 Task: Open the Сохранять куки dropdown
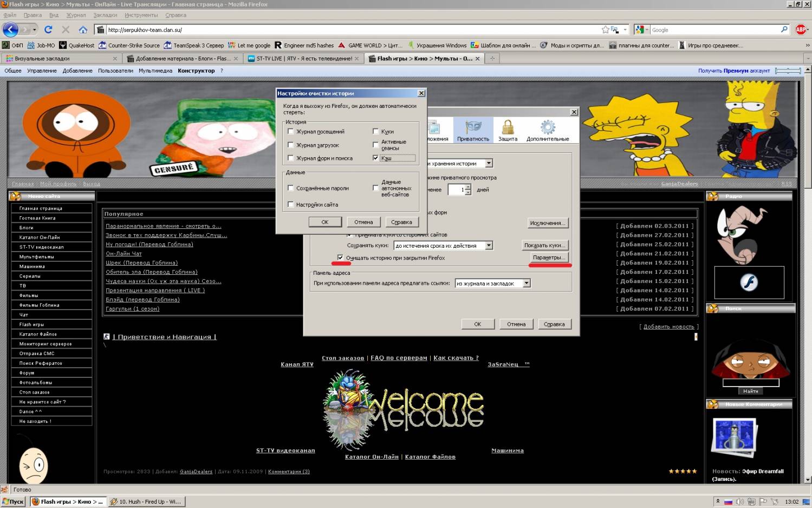(489, 246)
